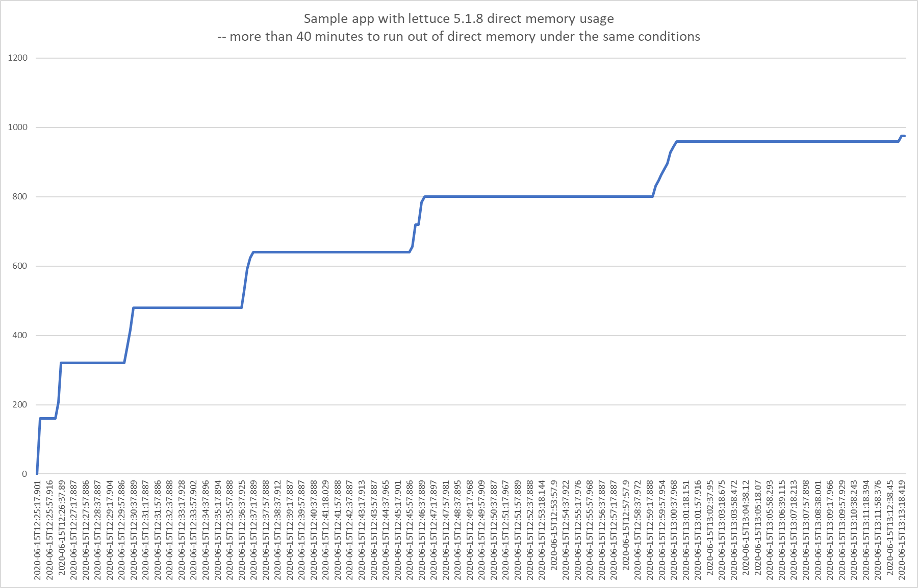The image size is (918, 588).
Task: Click x-axis label "2020-06-15T12:41:57.888"
Action: click(338, 530)
